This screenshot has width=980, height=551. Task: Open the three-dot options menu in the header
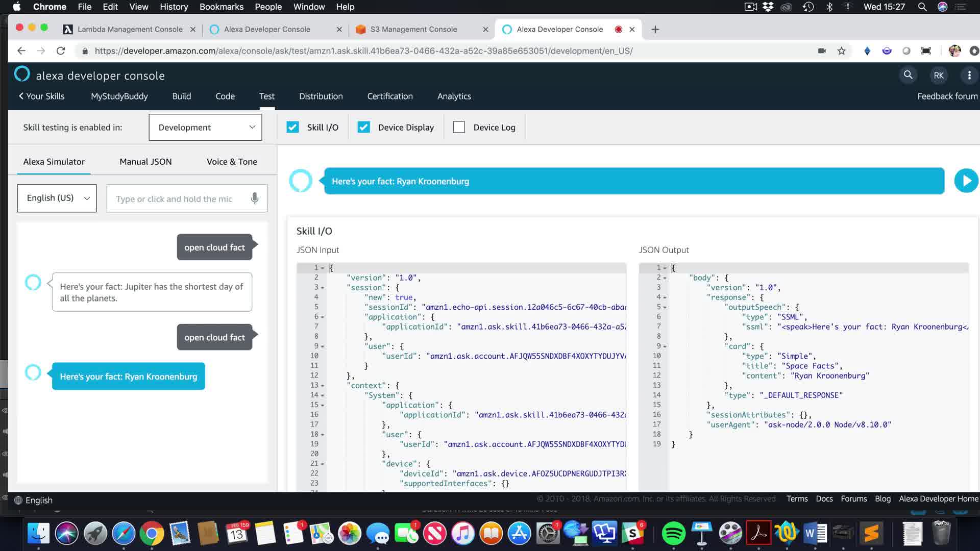point(969,76)
